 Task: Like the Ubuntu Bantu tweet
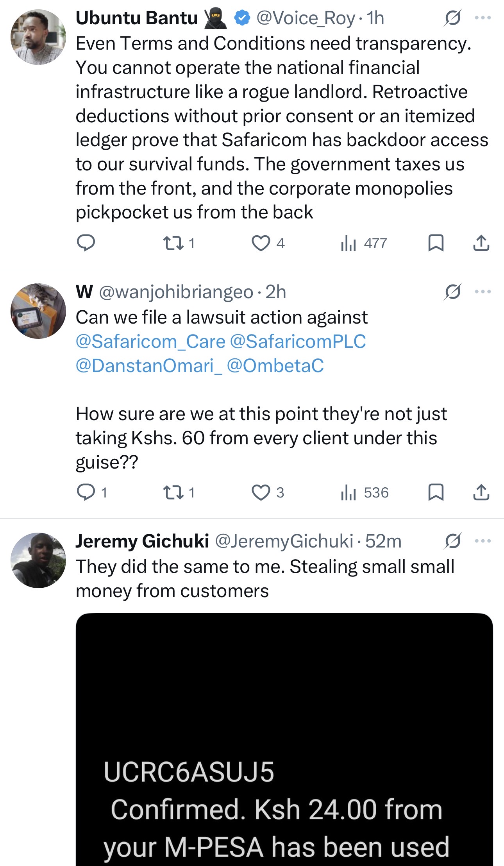261,243
